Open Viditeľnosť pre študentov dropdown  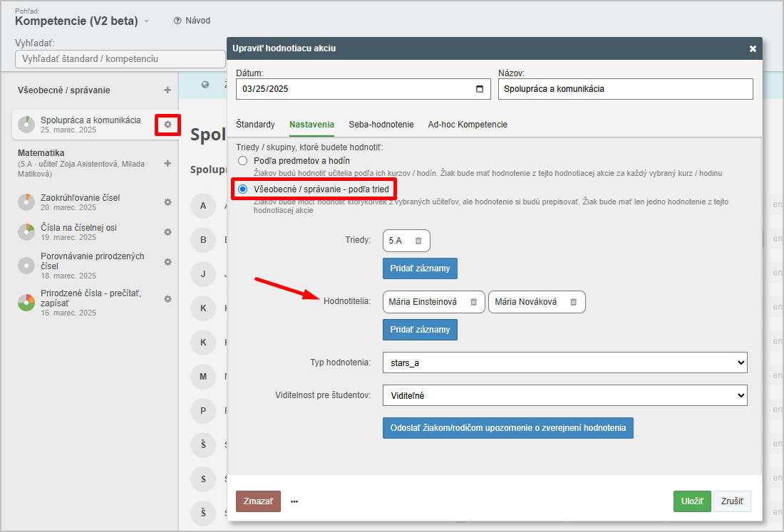pos(564,395)
